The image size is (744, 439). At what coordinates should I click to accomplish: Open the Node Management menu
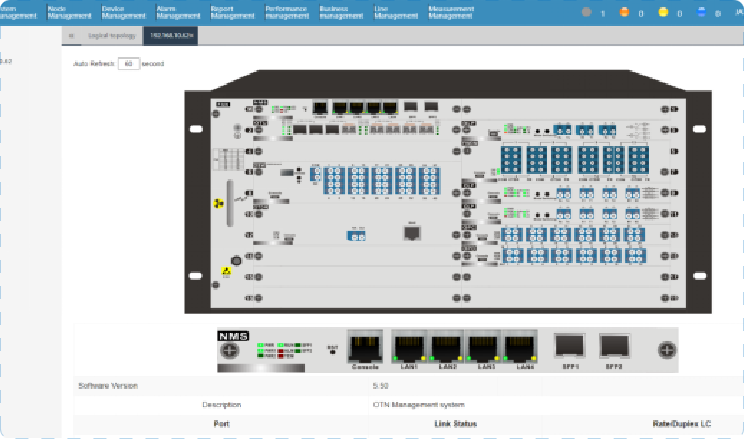[67, 12]
